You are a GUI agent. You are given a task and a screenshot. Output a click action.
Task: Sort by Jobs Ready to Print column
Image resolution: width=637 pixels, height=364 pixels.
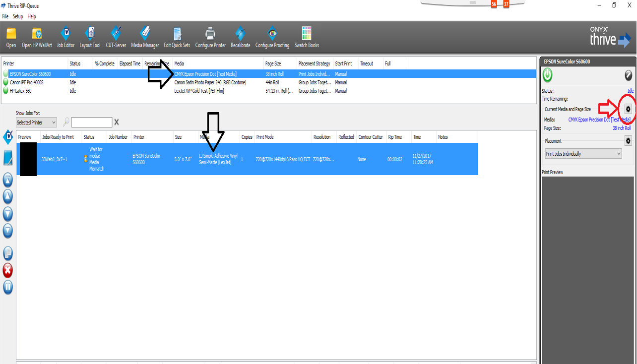tap(61, 137)
